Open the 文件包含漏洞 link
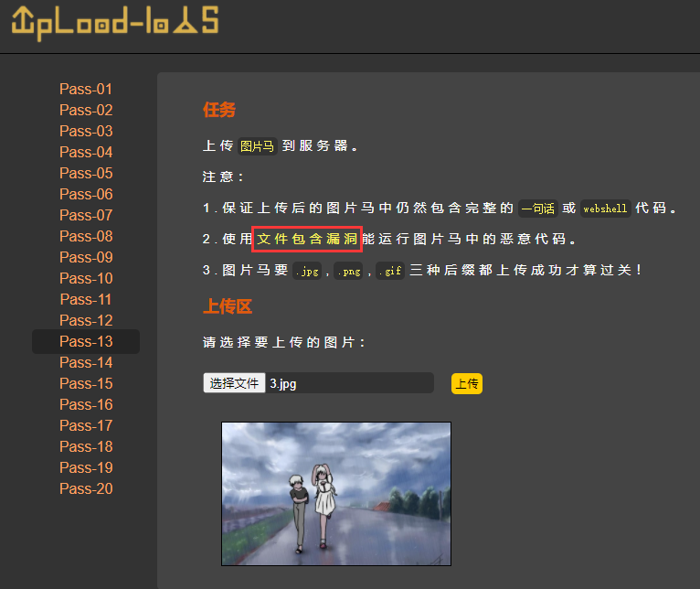Viewport: 700px width, 589px height. coord(307,240)
